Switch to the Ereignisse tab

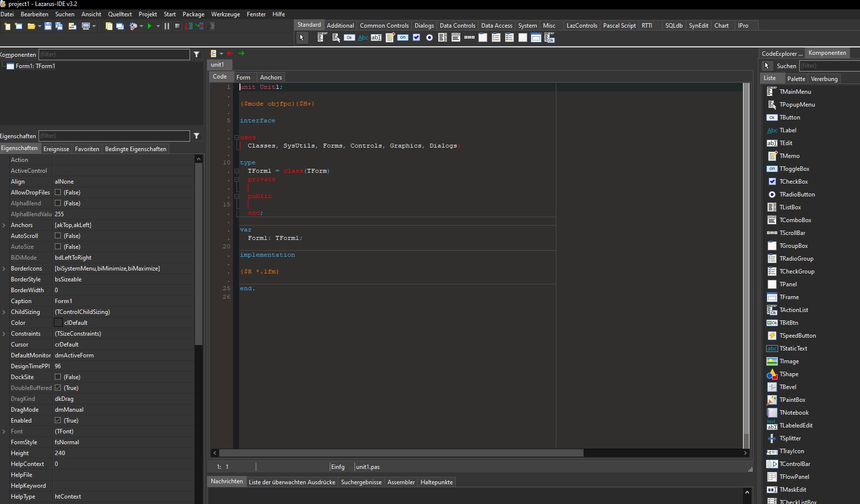pyautogui.click(x=56, y=149)
